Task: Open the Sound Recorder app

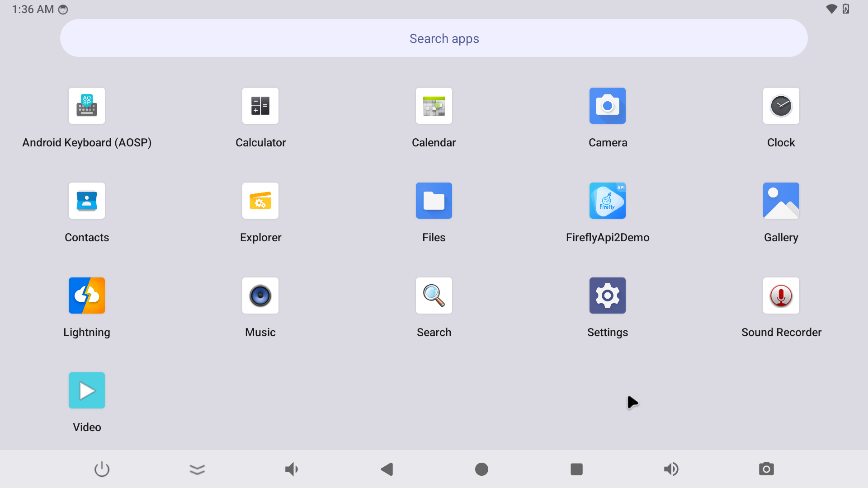Action: coord(781,296)
